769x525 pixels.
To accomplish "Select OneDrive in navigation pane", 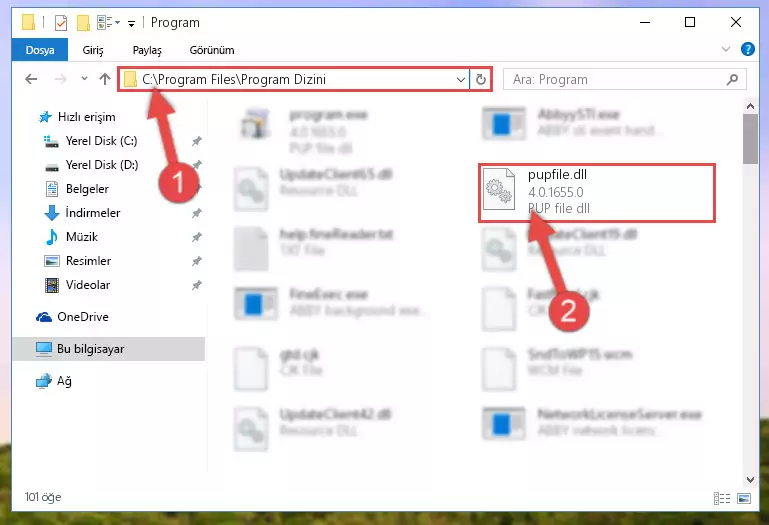I will point(82,317).
